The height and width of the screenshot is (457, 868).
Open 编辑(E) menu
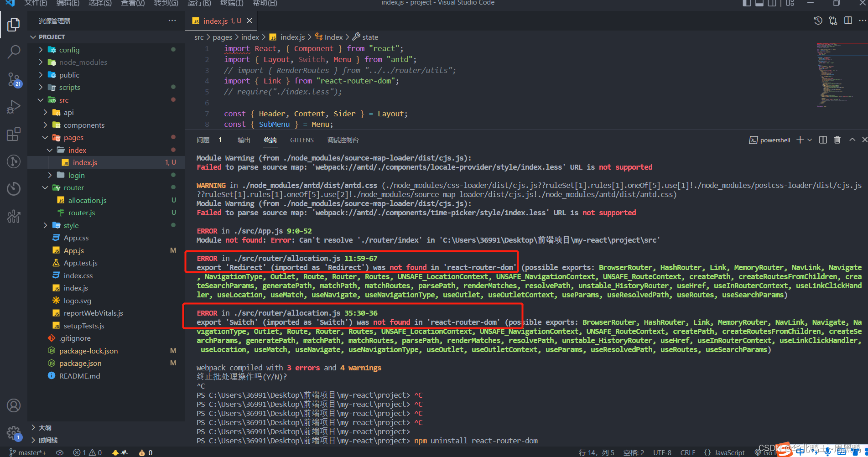(x=68, y=3)
